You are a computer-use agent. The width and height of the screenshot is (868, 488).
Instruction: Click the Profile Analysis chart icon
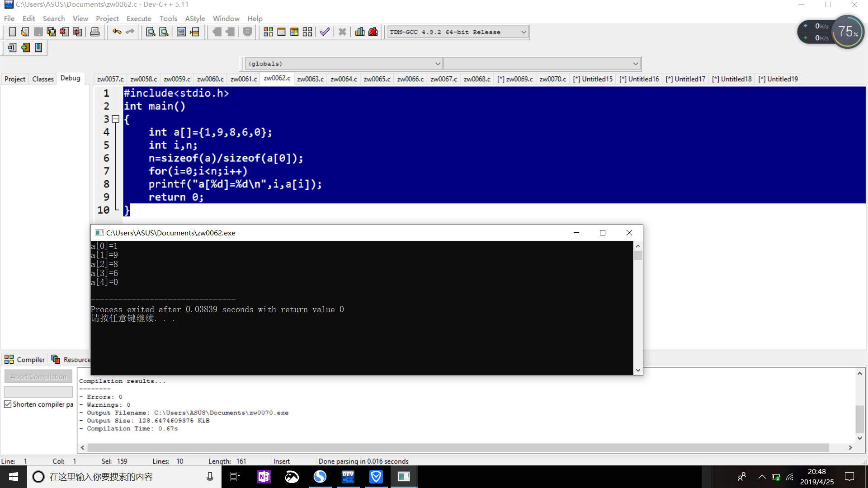click(360, 32)
